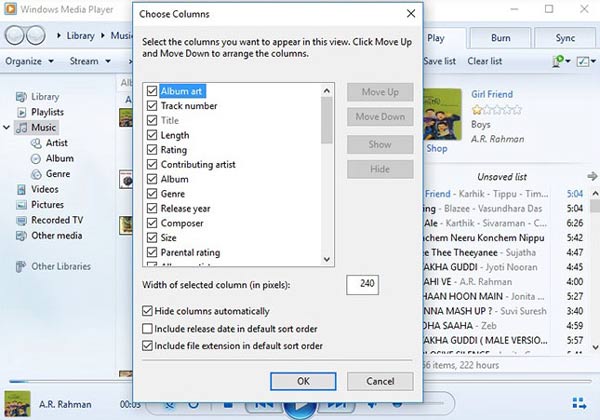Toggle the Parental rating column checkbox
600x420 pixels.
click(x=152, y=252)
